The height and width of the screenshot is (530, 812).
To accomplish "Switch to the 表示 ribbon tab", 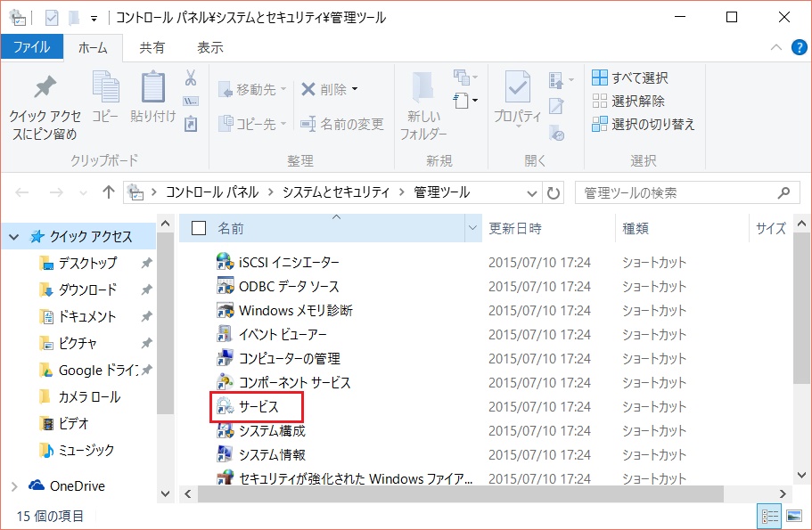I will tap(209, 47).
